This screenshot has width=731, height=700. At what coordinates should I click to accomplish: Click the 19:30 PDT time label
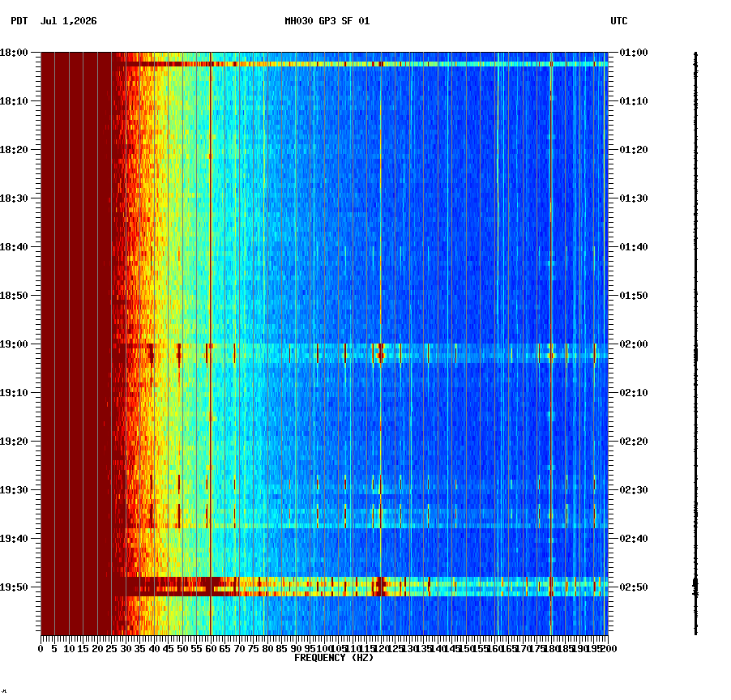coord(14,490)
